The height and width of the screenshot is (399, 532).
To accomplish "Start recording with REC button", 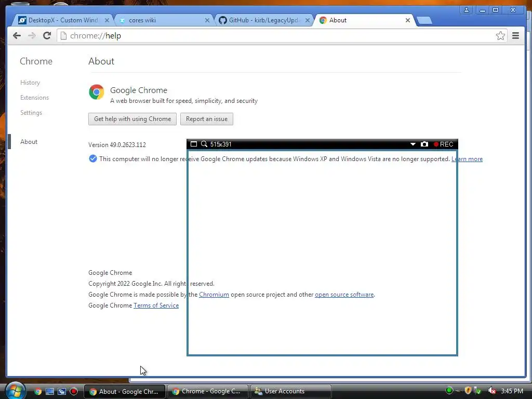I will (x=444, y=144).
